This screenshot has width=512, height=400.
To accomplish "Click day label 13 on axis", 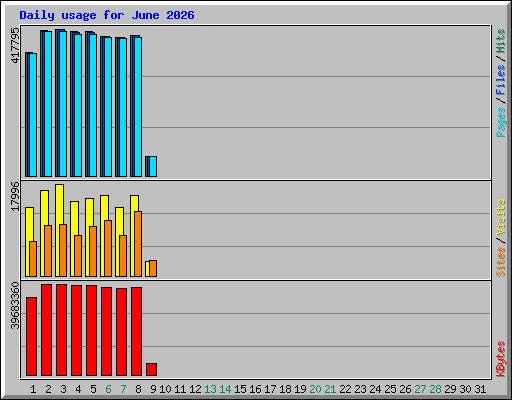I will [210, 389].
